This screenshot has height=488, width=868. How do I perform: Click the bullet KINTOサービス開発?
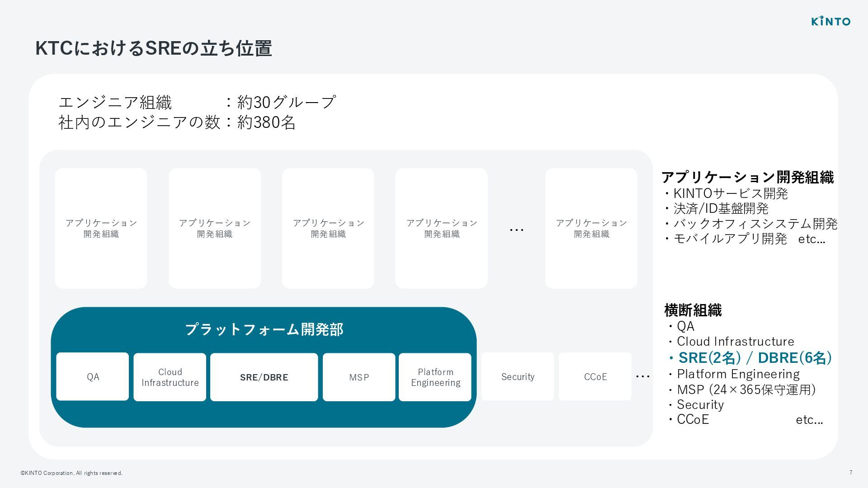coord(726,193)
